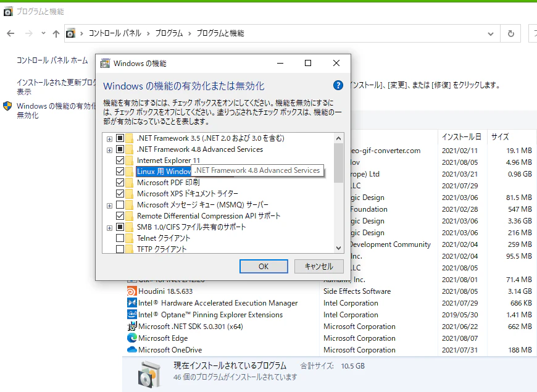Screen dimensions: 537x392
Task: Uncheck Microsoft XPS ドキュメント ライター checkbox
Action: [x=120, y=194]
